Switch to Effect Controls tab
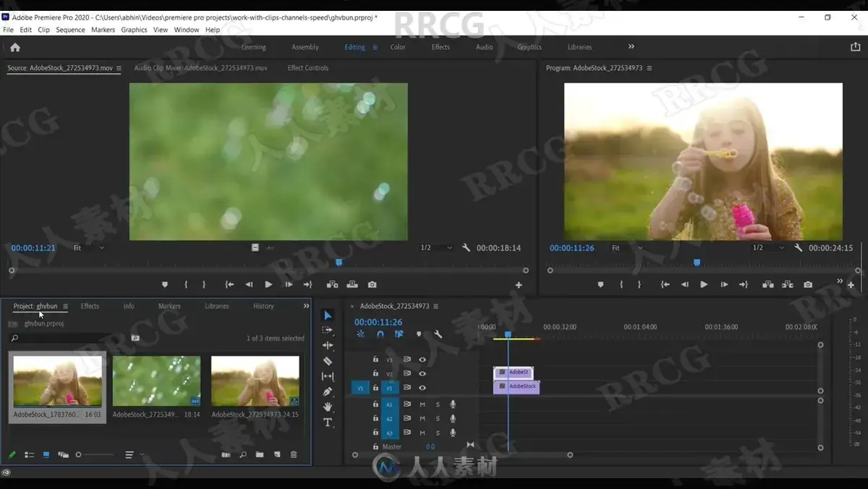 [x=308, y=68]
